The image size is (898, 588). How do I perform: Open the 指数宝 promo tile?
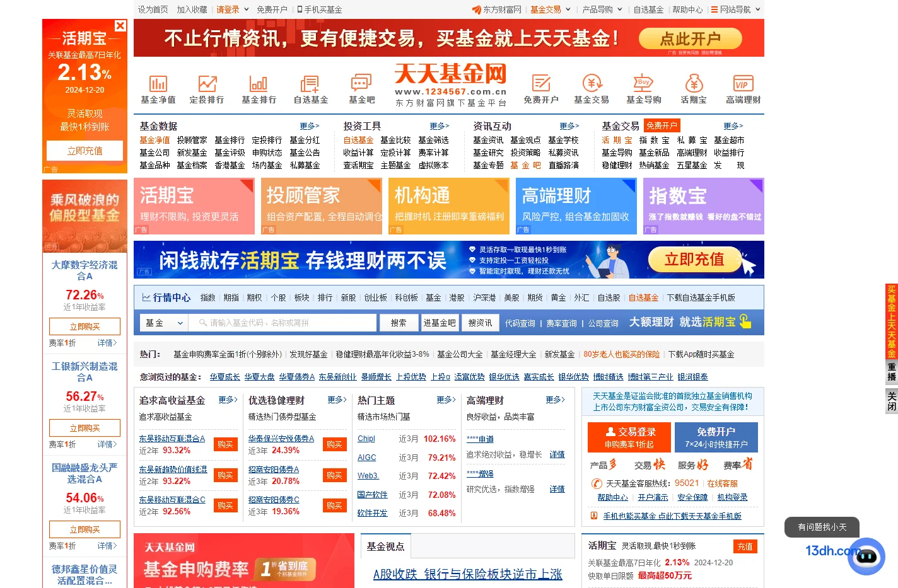click(x=704, y=206)
